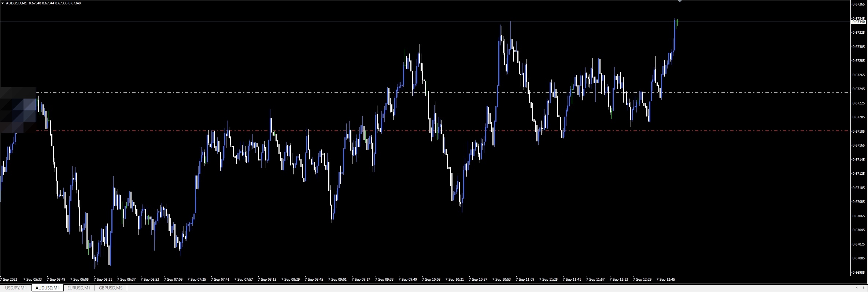Click the 7 Sep 12:45 time label
Screen dimensions: 868x292
(665, 280)
